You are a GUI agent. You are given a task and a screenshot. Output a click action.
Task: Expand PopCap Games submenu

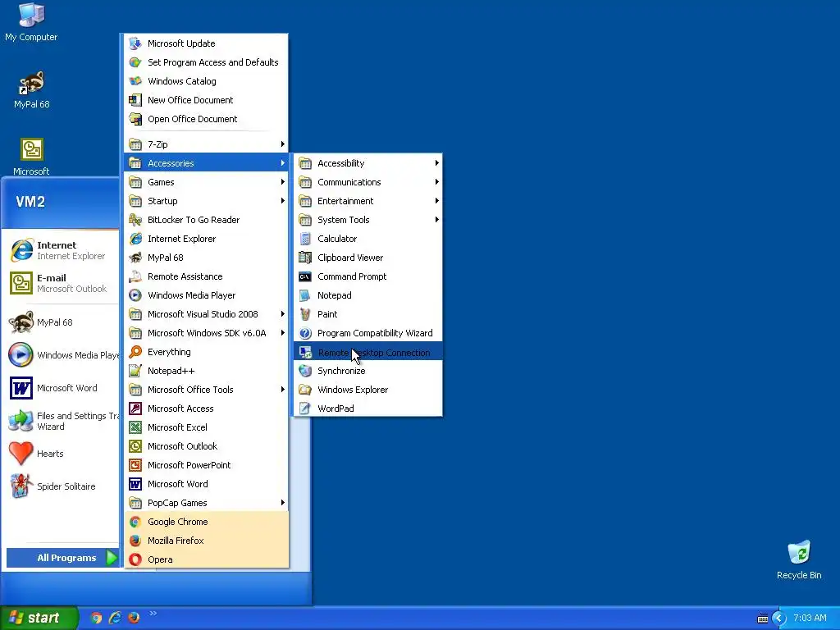[206, 503]
